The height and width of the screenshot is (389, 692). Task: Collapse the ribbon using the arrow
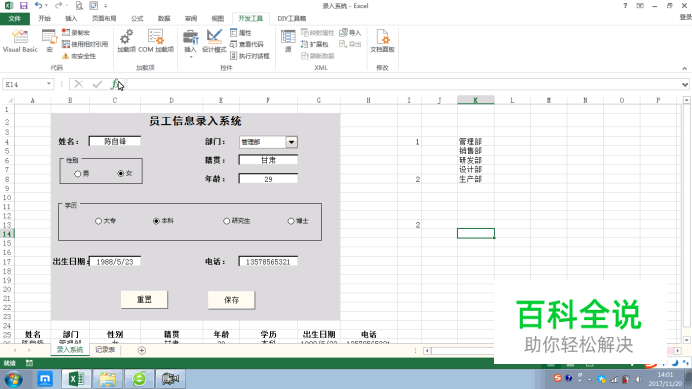(684, 68)
